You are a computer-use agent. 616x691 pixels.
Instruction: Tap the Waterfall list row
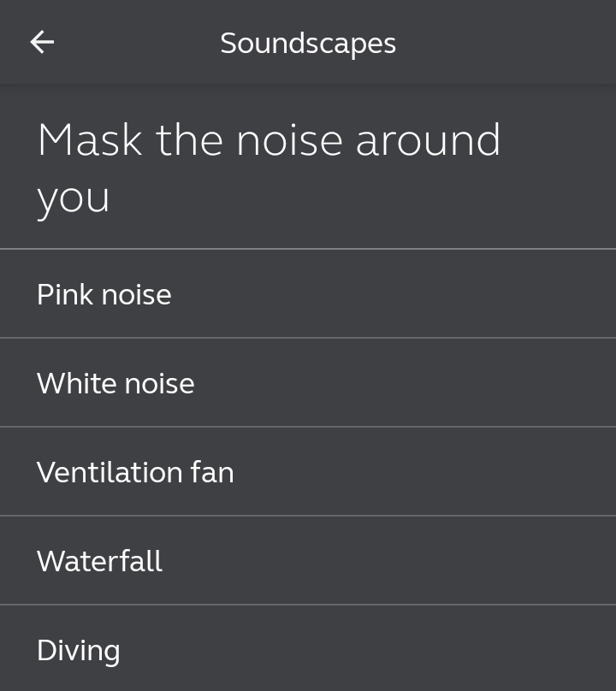tap(308, 560)
